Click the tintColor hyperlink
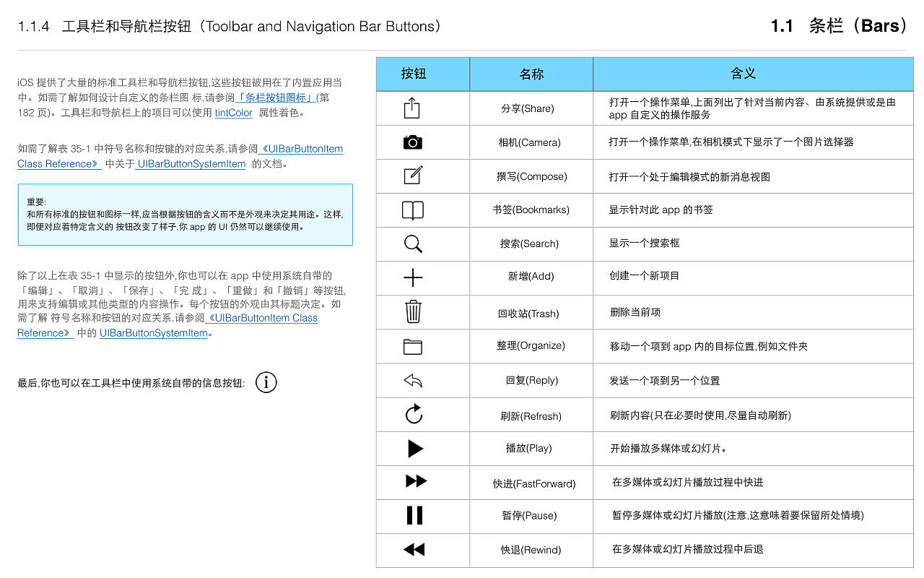Screen dimensions: 924x578 click(x=233, y=113)
